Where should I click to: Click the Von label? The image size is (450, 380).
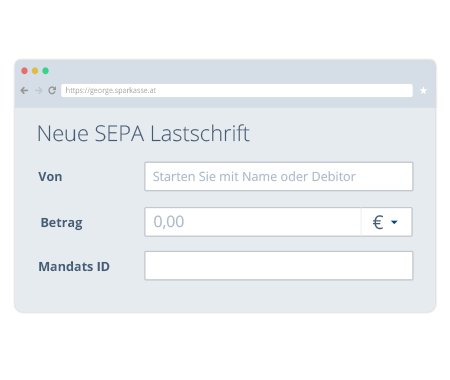click(x=50, y=177)
